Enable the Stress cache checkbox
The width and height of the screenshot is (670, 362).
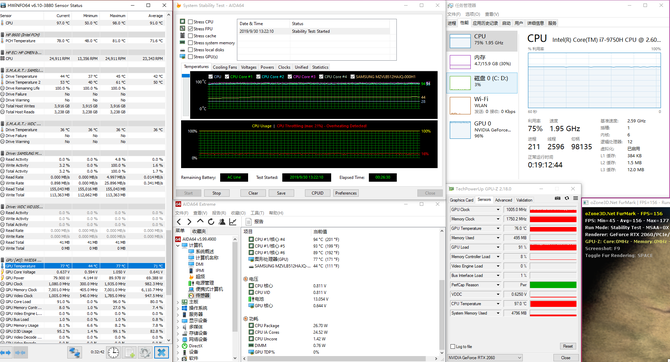click(x=191, y=36)
